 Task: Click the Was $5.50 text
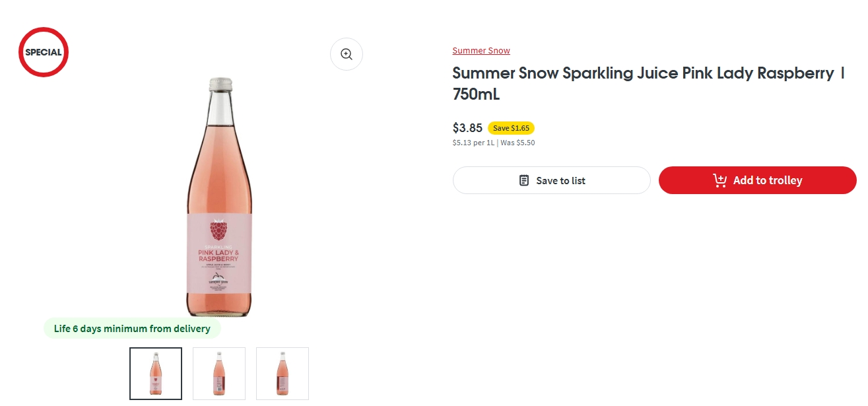click(x=517, y=143)
